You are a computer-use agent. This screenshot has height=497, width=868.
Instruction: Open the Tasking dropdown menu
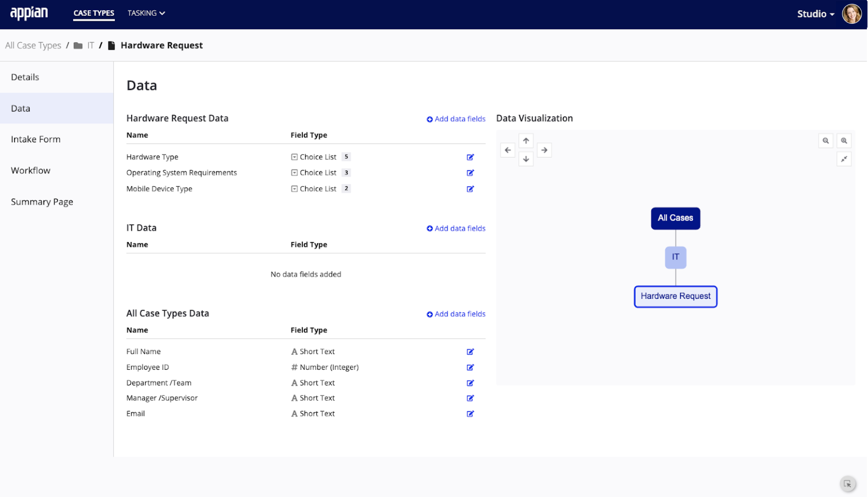point(146,13)
